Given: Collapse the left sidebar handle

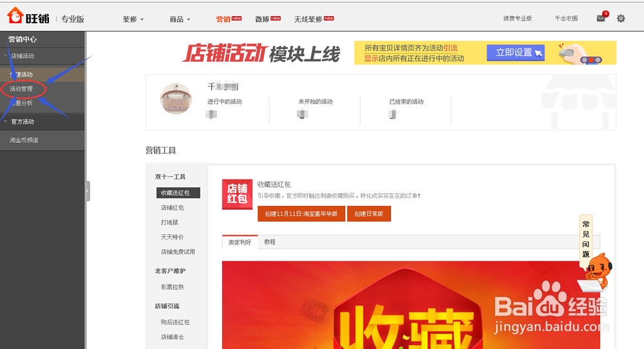Looking at the screenshot, I should tap(88, 191).
